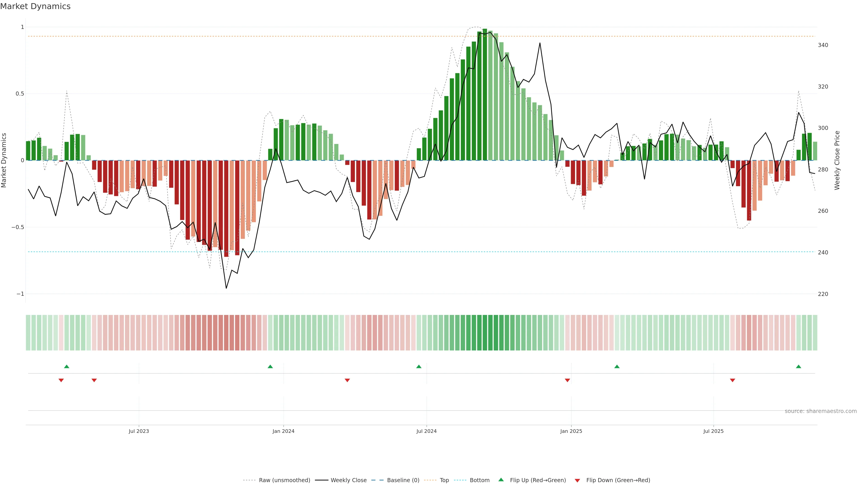
Task: Toggle the Top threshold legend entry
Action: click(x=444, y=480)
